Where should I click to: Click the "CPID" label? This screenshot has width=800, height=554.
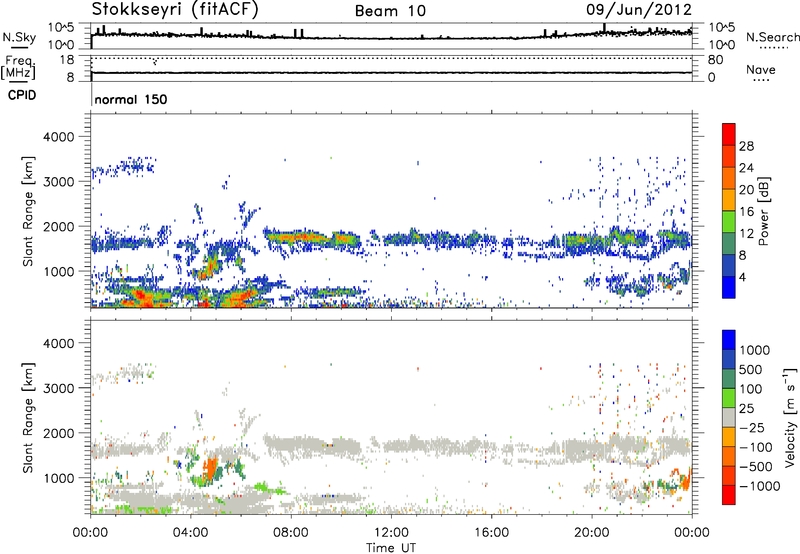point(22,95)
